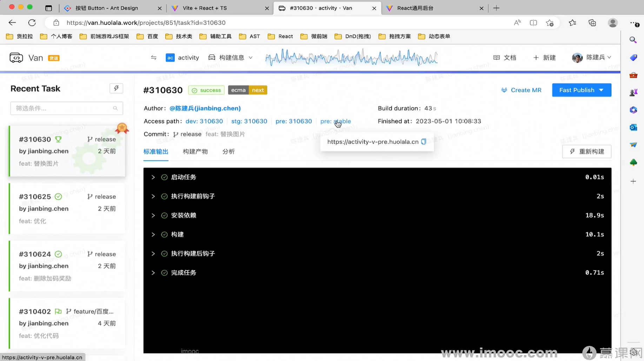Open the Fast Publish dropdown arrow

[x=602, y=90]
